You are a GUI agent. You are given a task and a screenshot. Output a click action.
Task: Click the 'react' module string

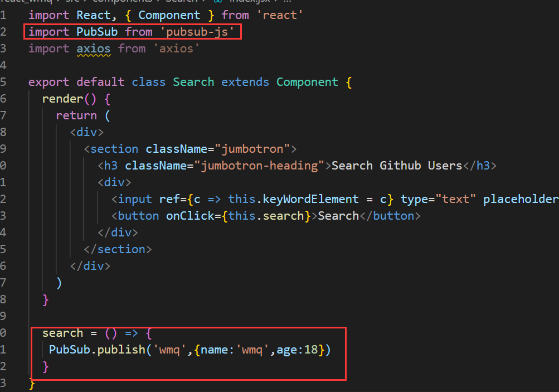pyautogui.click(x=280, y=15)
